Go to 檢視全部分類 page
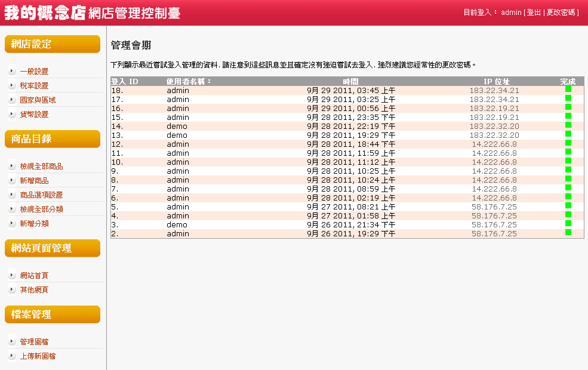Screen dimensions: 588x370 [x=41, y=209]
